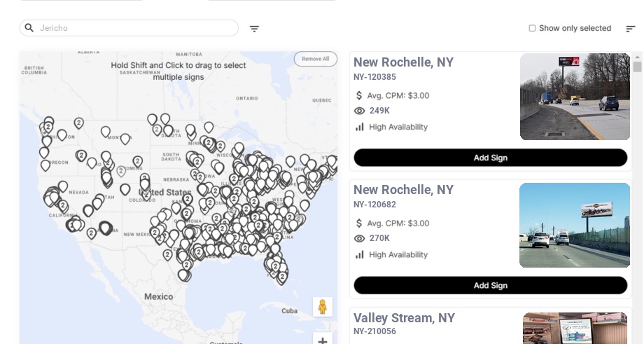Toggle the Show only selected checkbox

(x=532, y=29)
